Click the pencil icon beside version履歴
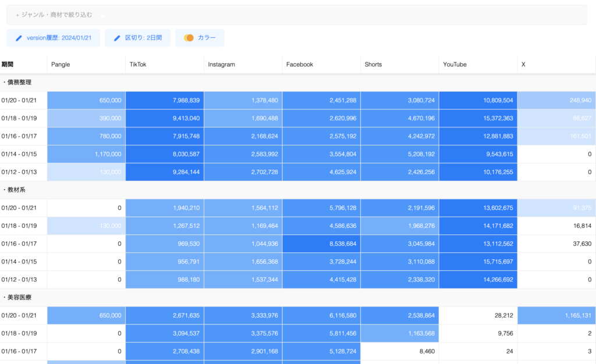 (19, 38)
